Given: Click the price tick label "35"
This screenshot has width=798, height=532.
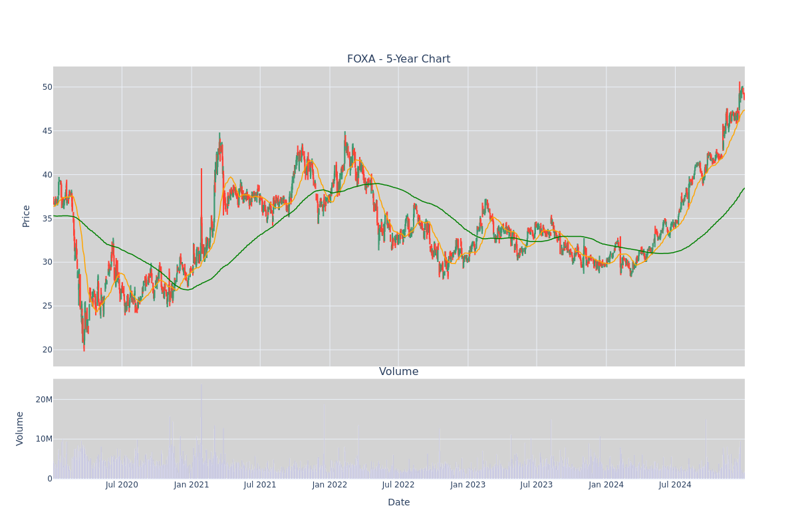Looking at the screenshot, I should (x=47, y=218).
